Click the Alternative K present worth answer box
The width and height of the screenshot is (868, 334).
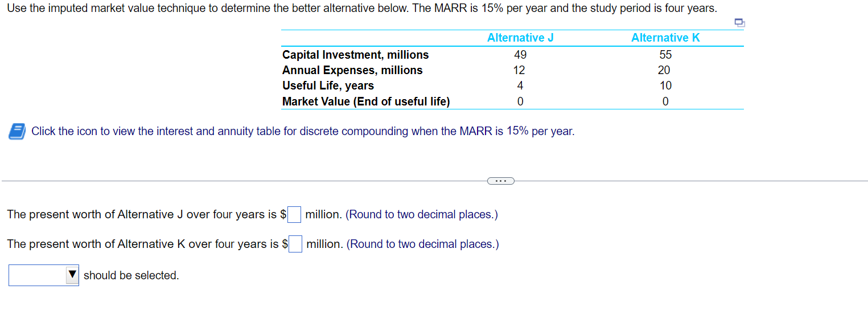coord(295,244)
